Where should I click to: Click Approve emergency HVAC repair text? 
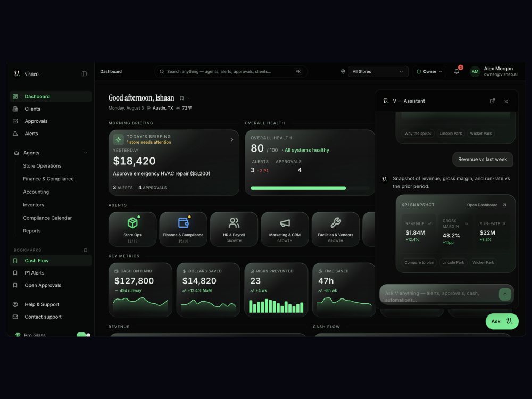[x=162, y=174]
